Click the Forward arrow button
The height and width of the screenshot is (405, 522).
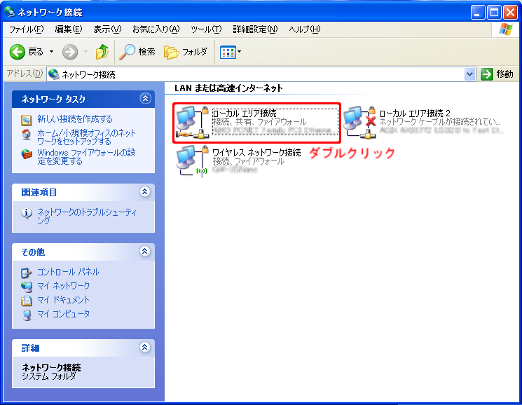[70, 52]
